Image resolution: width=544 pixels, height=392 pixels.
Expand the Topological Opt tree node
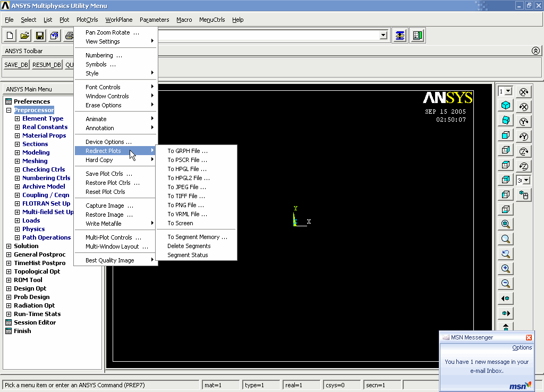click(x=8, y=271)
